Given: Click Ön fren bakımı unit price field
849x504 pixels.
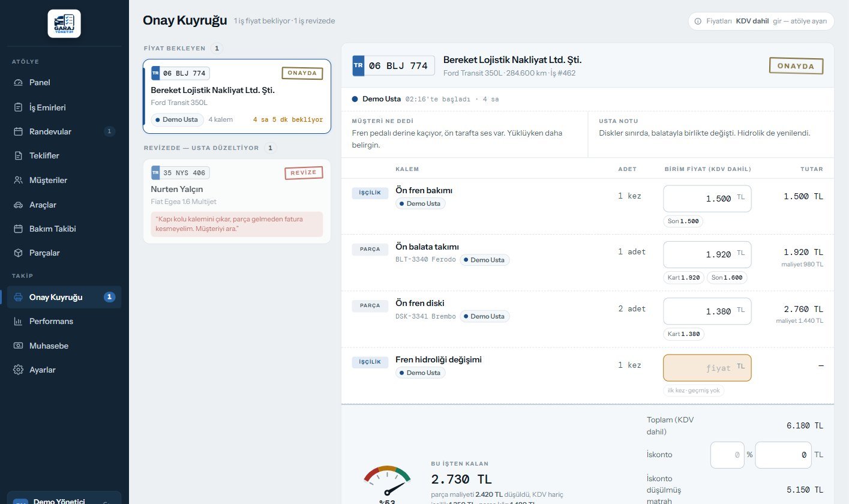Looking at the screenshot, I should pos(707,199).
